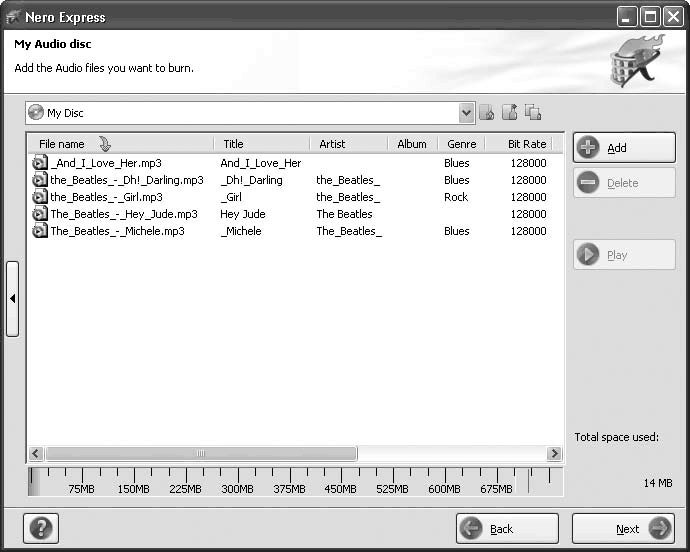The height and width of the screenshot is (552, 690).
Task: Go Back to the previous step
Action: 507,529
